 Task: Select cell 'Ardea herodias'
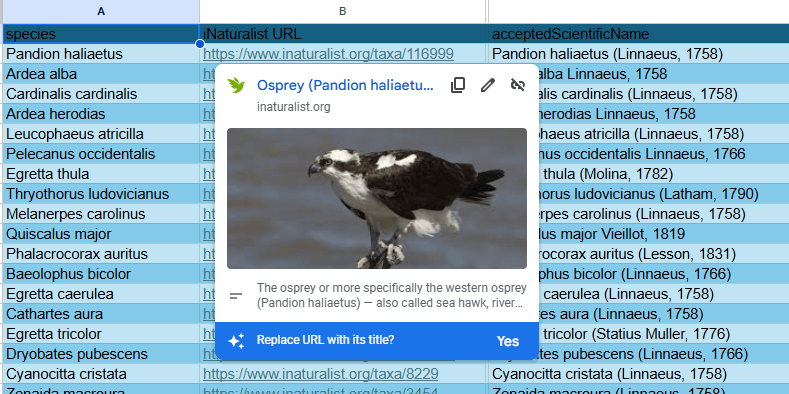coord(101,114)
